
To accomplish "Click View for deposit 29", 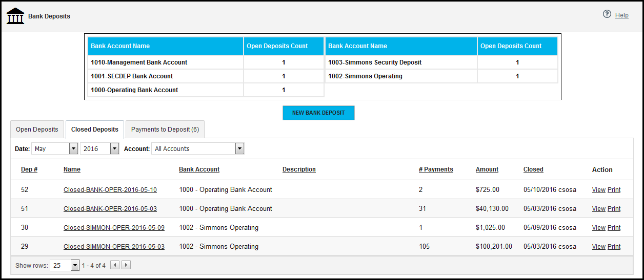I will click(598, 247).
